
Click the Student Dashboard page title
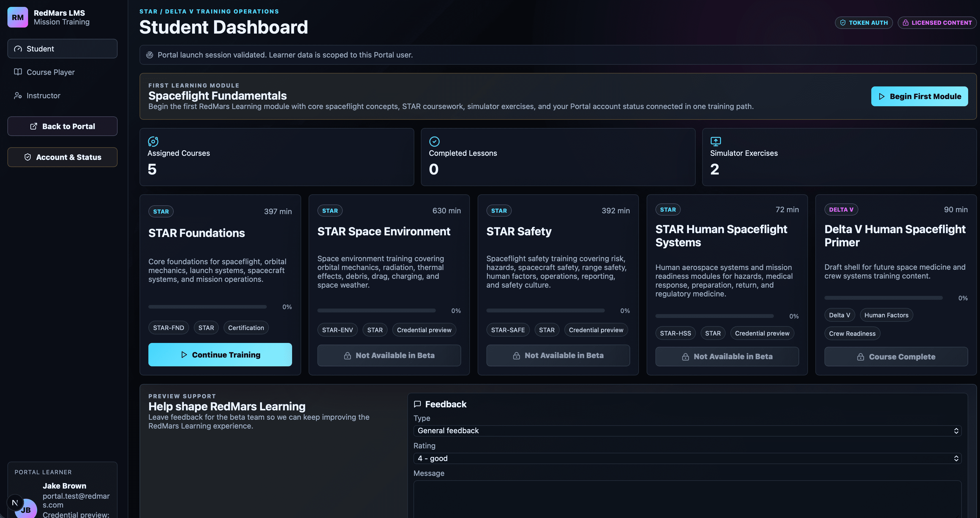223,27
